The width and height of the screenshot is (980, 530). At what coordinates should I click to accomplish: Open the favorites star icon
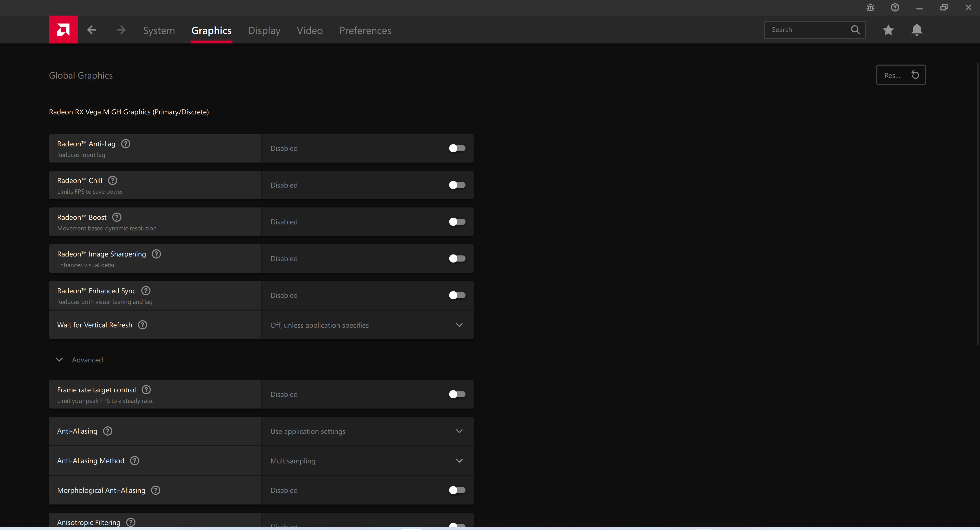click(x=888, y=30)
